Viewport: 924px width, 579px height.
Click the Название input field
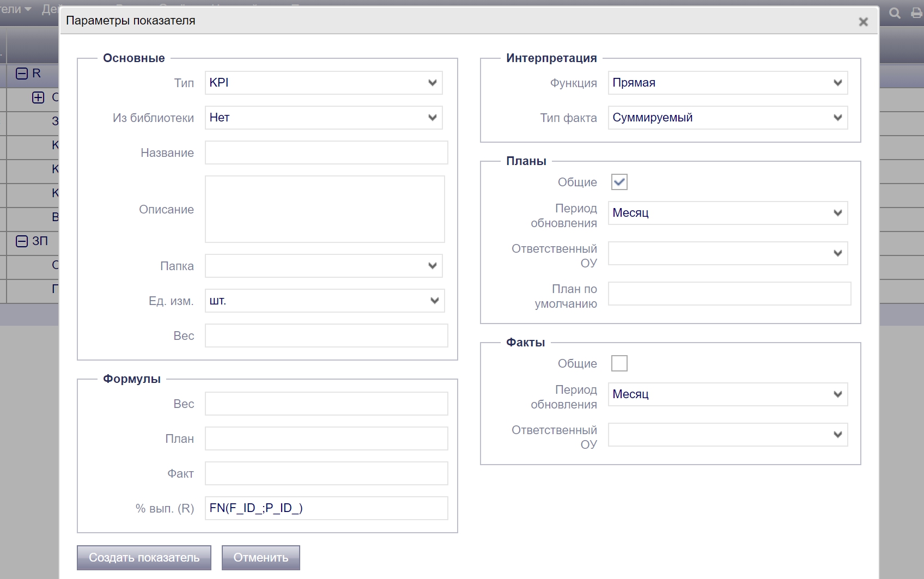pyautogui.click(x=326, y=153)
